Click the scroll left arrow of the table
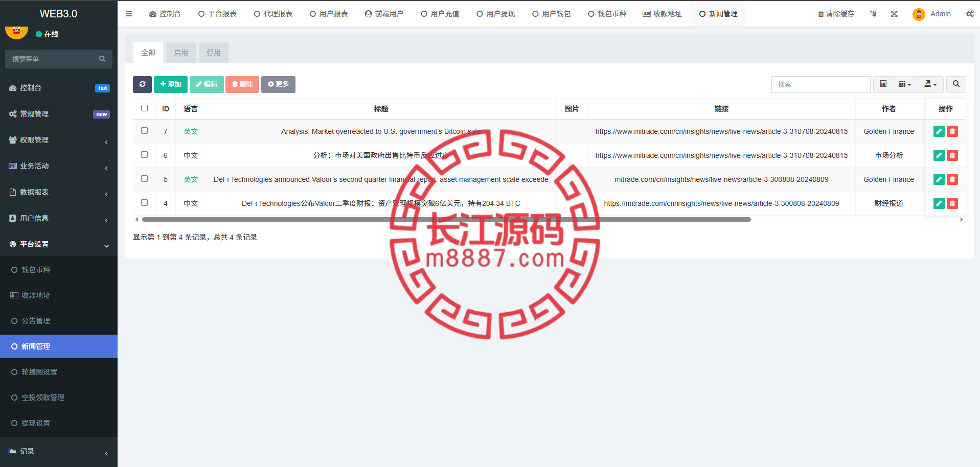Image resolution: width=980 pixels, height=467 pixels. click(x=136, y=220)
